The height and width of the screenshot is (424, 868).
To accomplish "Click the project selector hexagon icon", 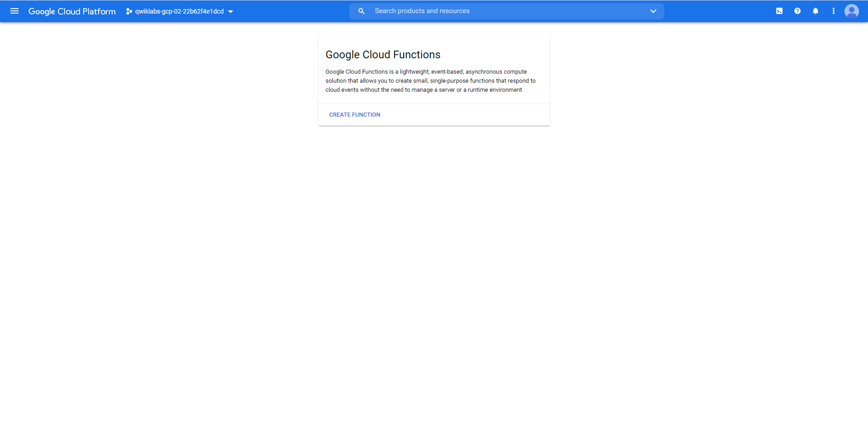I will pos(129,11).
